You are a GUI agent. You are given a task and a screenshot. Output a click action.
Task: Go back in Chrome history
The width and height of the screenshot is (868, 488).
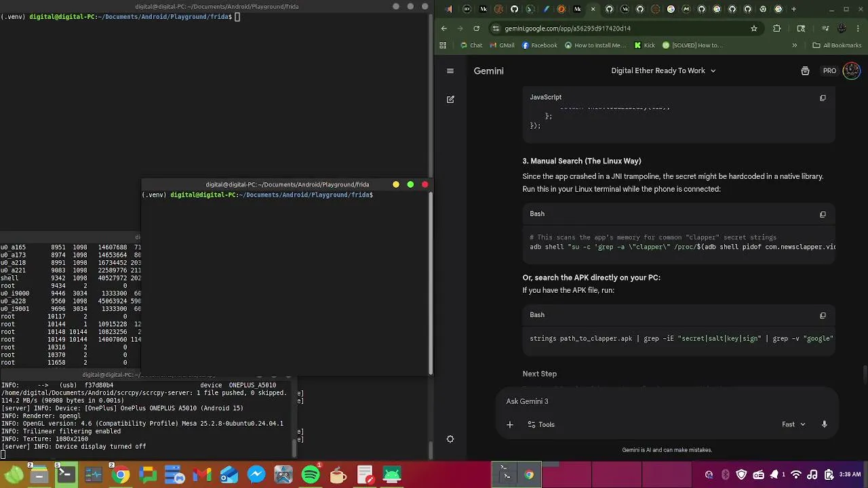tap(444, 28)
